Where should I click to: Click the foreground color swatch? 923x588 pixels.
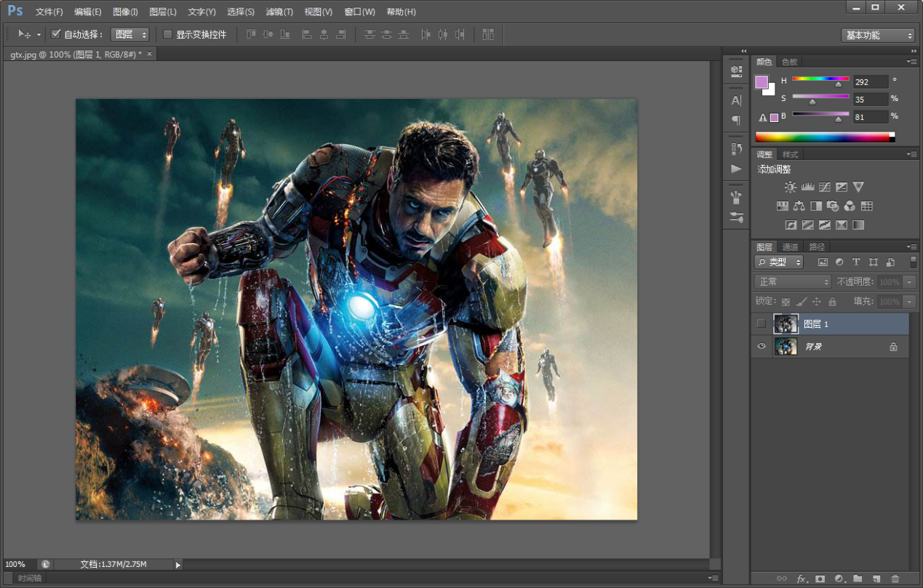(x=762, y=82)
